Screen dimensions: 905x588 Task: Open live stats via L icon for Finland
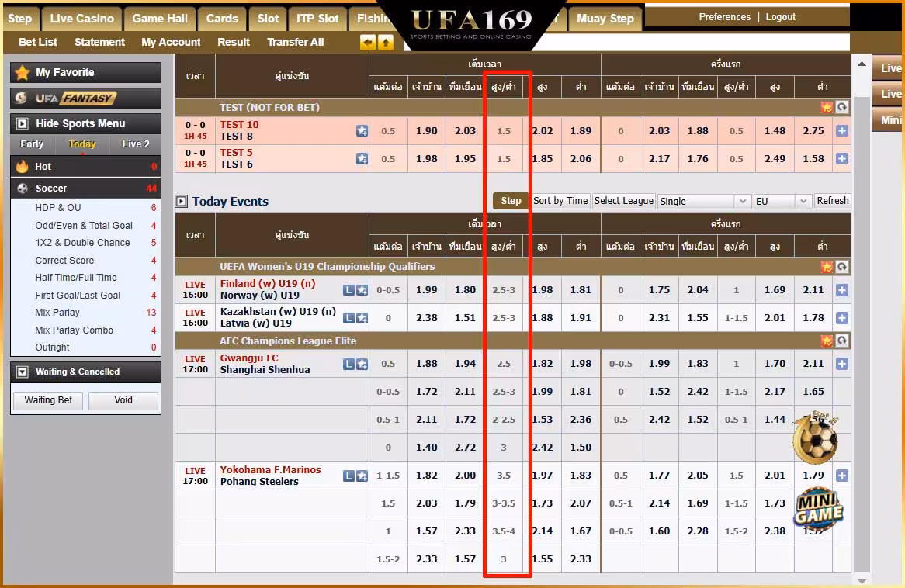click(348, 289)
